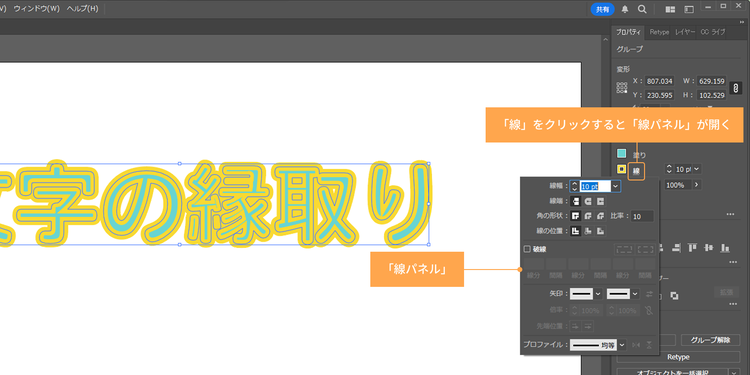Click the opacity 100% field

pos(678,185)
